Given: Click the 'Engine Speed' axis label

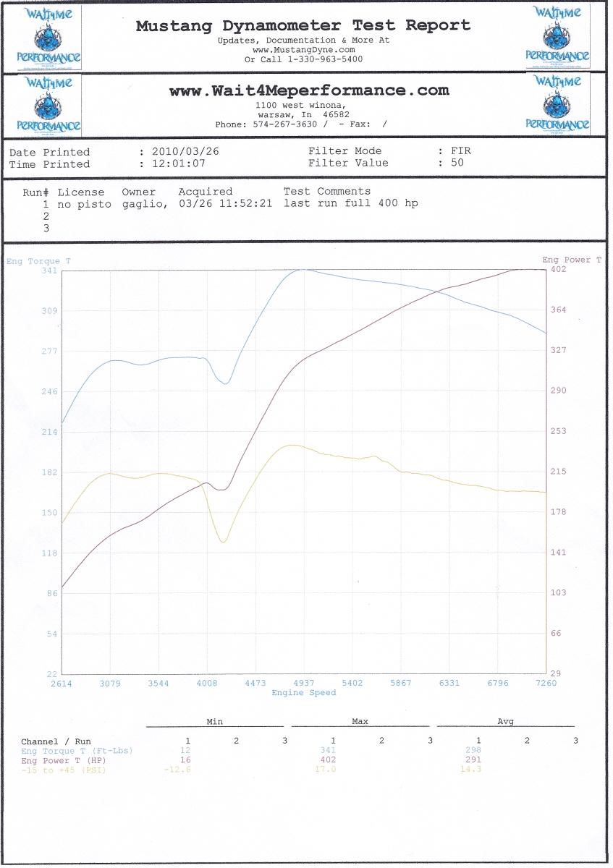Looking at the screenshot, I should (304, 693).
